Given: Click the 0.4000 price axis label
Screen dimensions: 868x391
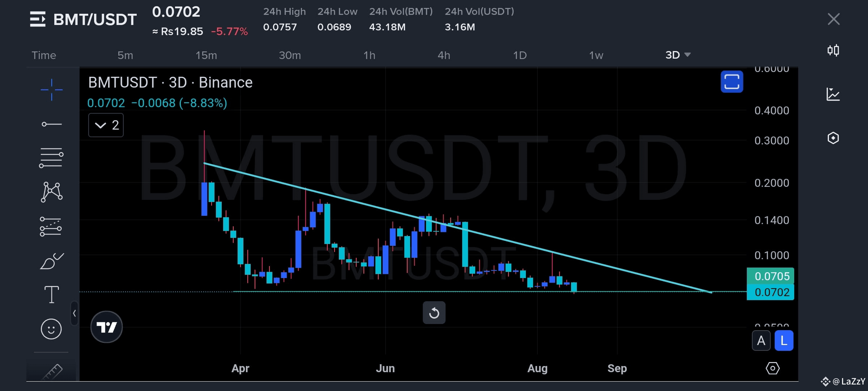Looking at the screenshot, I should pyautogui.click(x=772, y=110).
